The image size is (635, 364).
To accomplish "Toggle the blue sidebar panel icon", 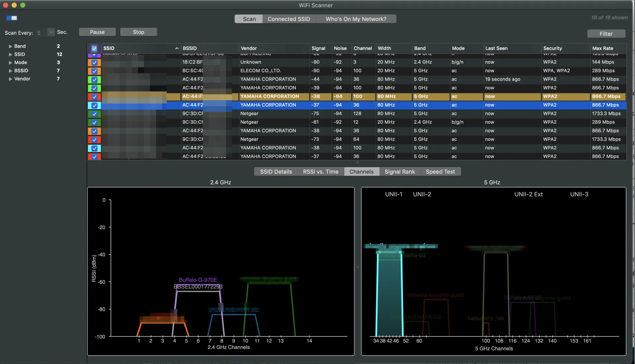I will 12,18.
